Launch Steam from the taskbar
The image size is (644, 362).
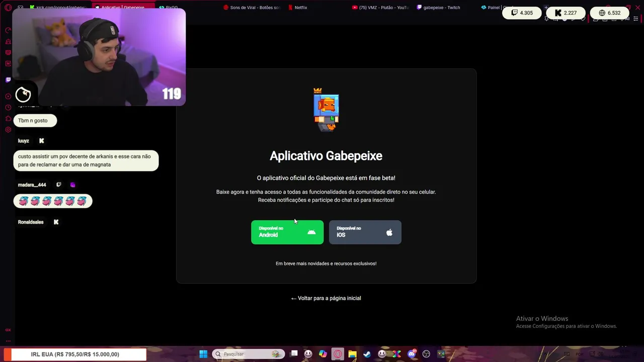367,354
